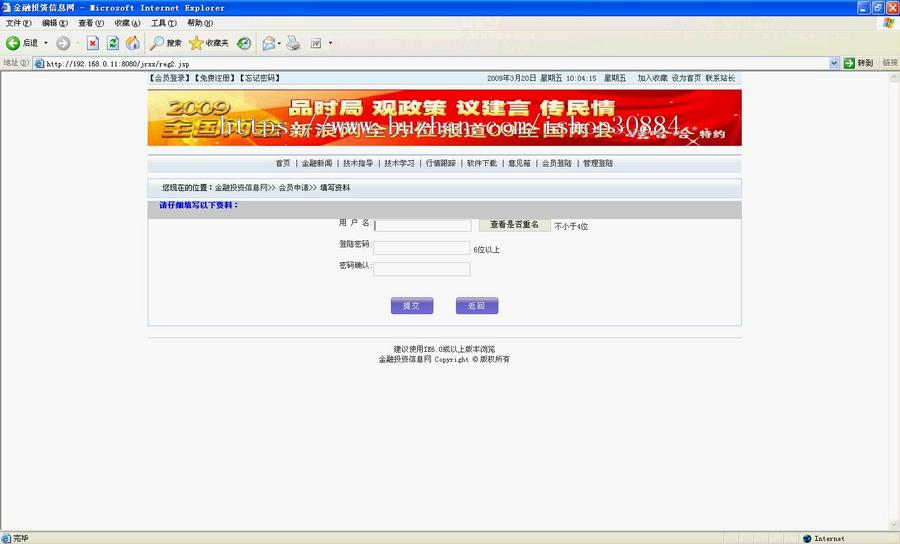
Task: Click the 密码确认 input field
Action: 422,269
